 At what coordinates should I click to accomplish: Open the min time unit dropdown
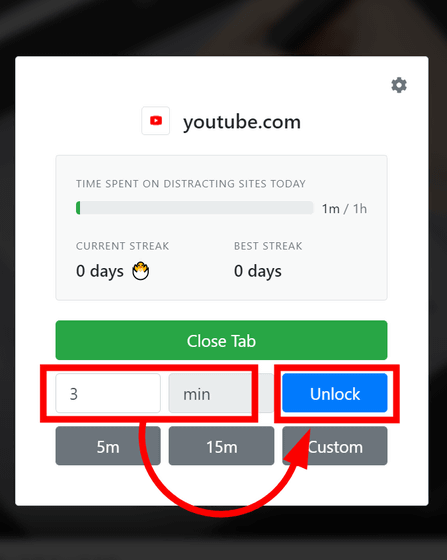221,393
